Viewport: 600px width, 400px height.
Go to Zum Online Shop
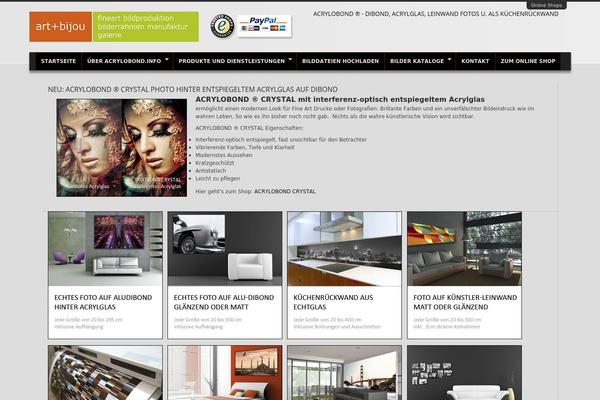tap(528, 61)
